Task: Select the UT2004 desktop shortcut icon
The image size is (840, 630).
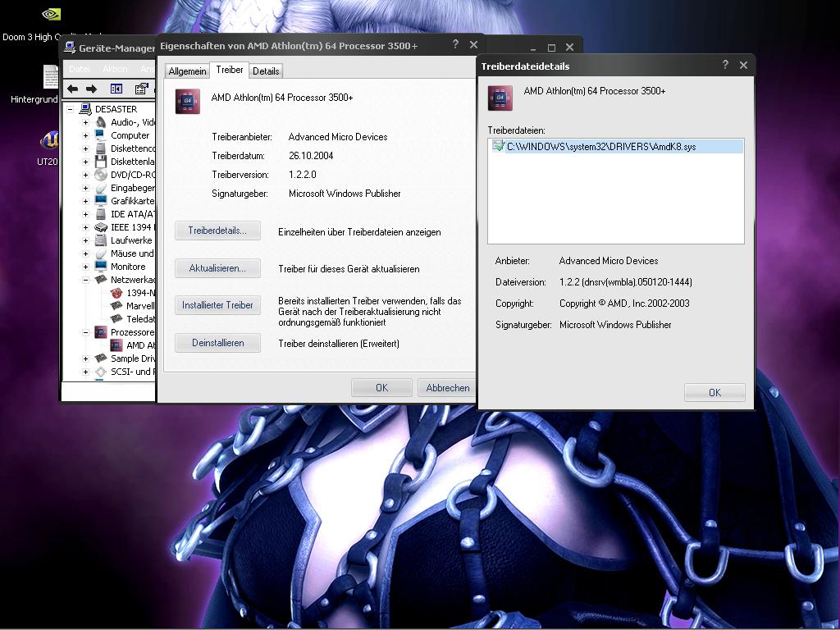Action: 48,141
